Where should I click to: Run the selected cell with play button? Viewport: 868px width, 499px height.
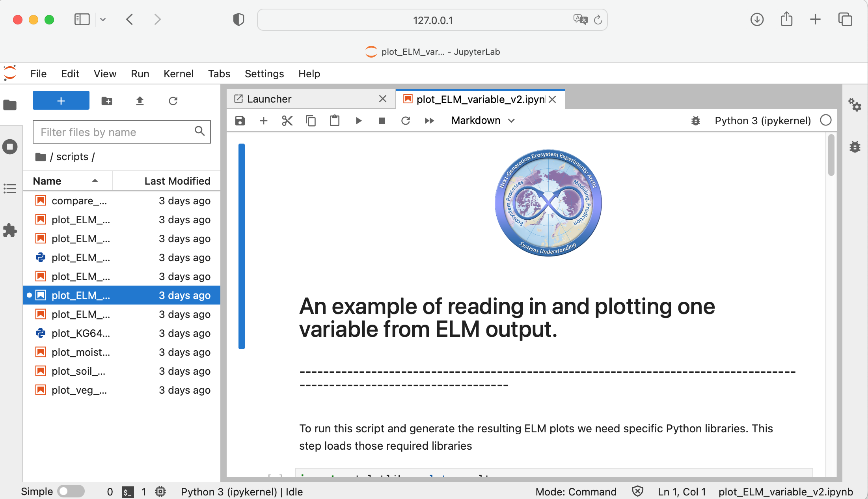pos(358,121)
